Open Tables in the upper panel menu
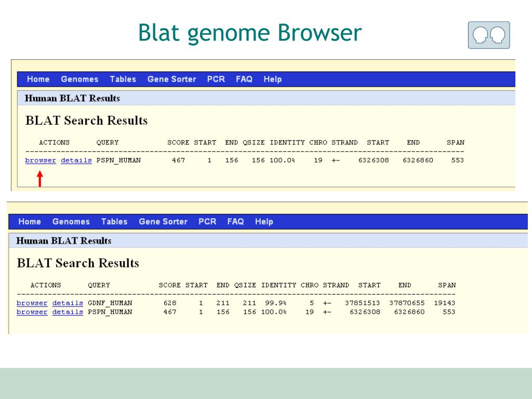The width and height of the screenshot is (532, 399). (123, 79)
